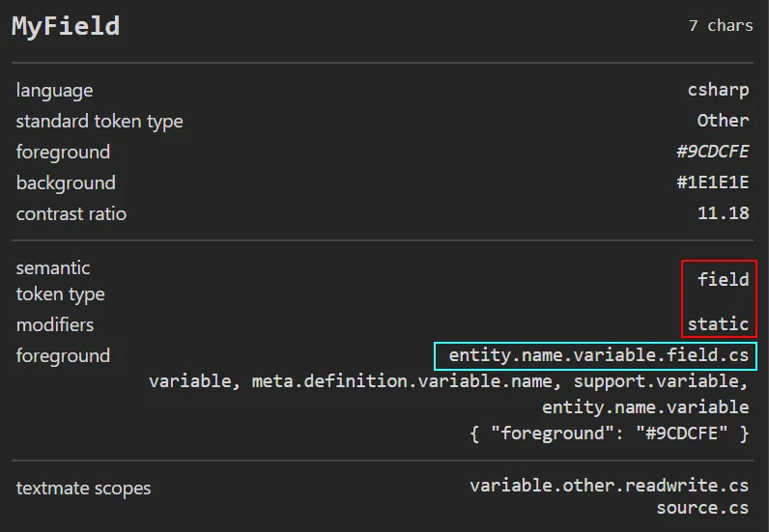Click the JSON foreground rule text
The height and width of the screenshot is (532, 769).
click(609, 434)
